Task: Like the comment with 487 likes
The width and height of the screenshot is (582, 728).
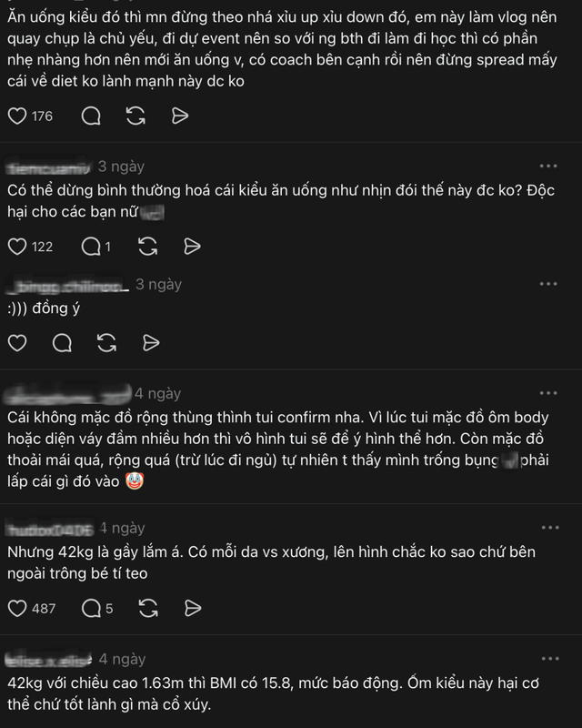Action: 17,608
